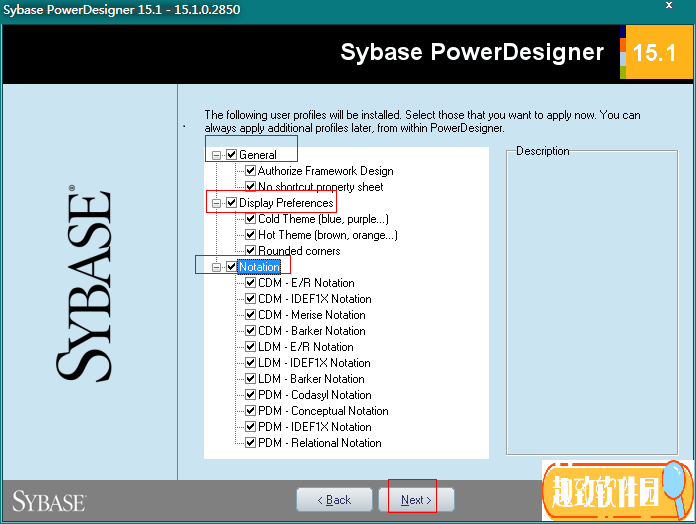Uncheck CDM - IDEF1X Notation checkbox
Viewport: 696px width, 524px height.
pyautogui.click(x=250, y=298)
